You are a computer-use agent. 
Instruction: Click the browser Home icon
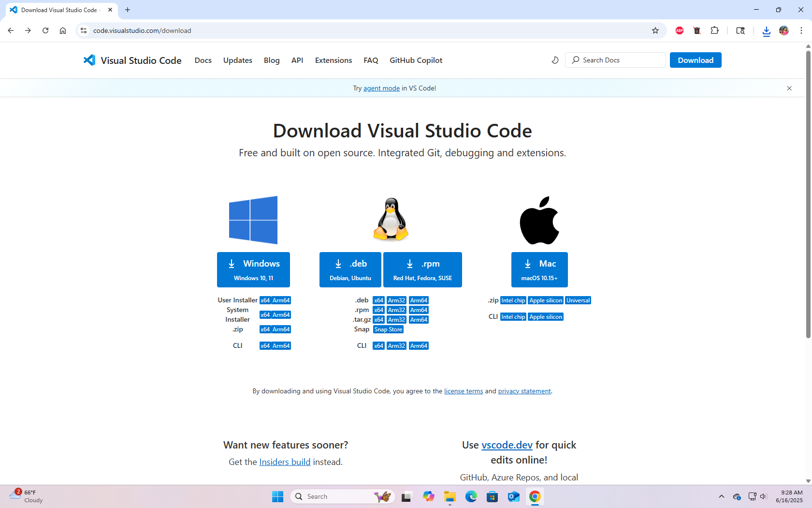pos(63,30)
